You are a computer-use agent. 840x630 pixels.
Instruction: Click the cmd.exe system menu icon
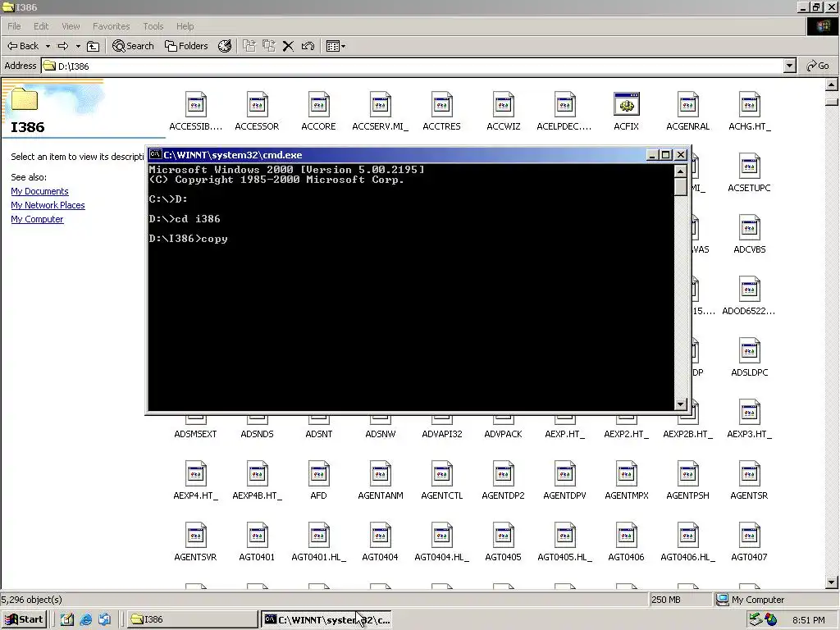click(x=155, y=154)
